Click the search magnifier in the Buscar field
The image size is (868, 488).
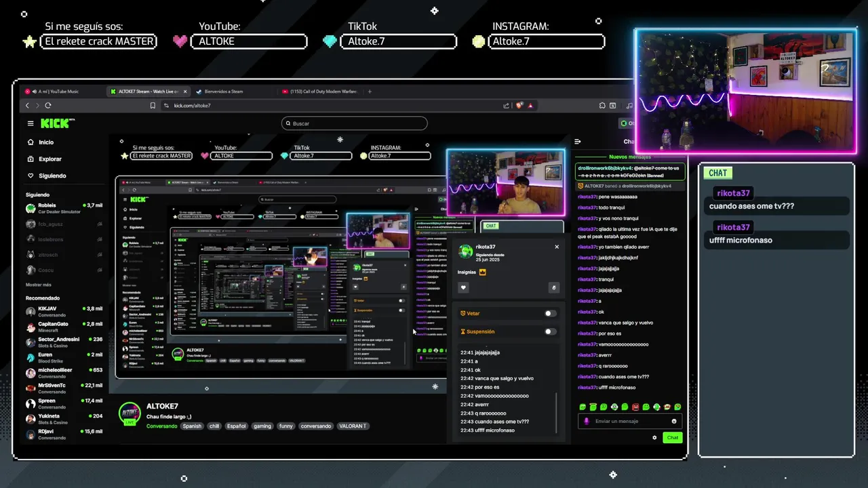point(288,123)
